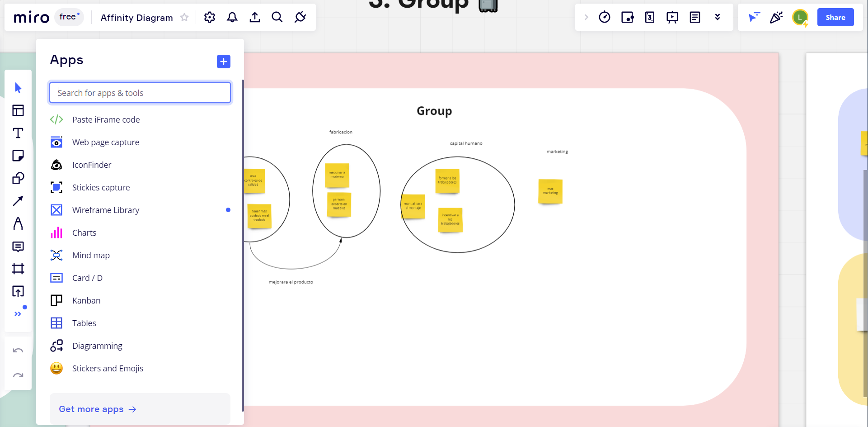Select the Shapes tool
This screenshot has width=868, height=427.
[x=18, y=178]
